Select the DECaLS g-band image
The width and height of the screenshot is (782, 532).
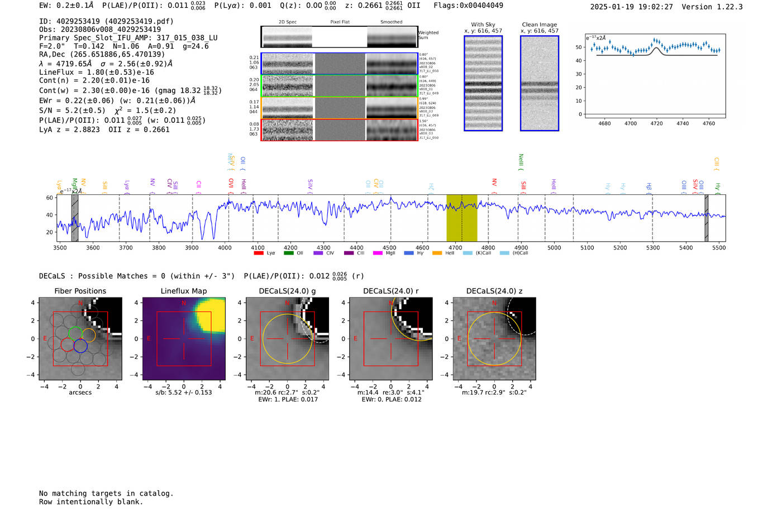pos(288,338)
